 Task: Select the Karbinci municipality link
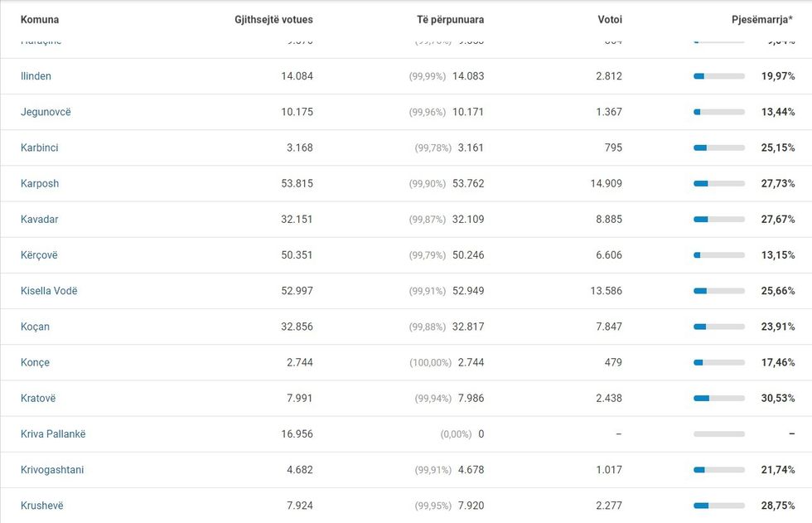coord(39,148)
